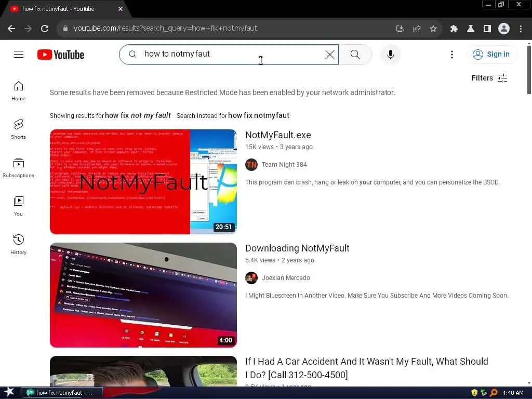
Task: Go back using the browser back arrow
Action: point(11,29)
